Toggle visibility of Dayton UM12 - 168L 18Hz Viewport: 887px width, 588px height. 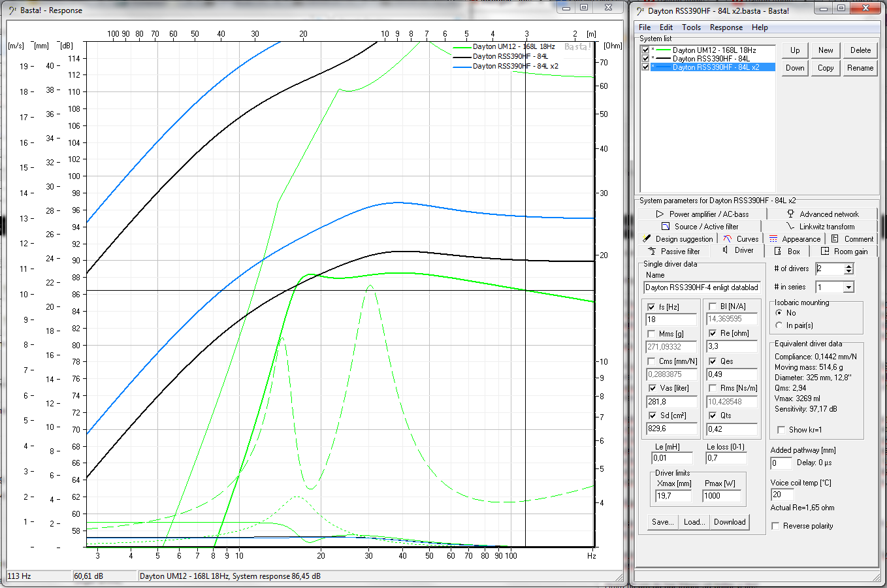tap(645, 50)
